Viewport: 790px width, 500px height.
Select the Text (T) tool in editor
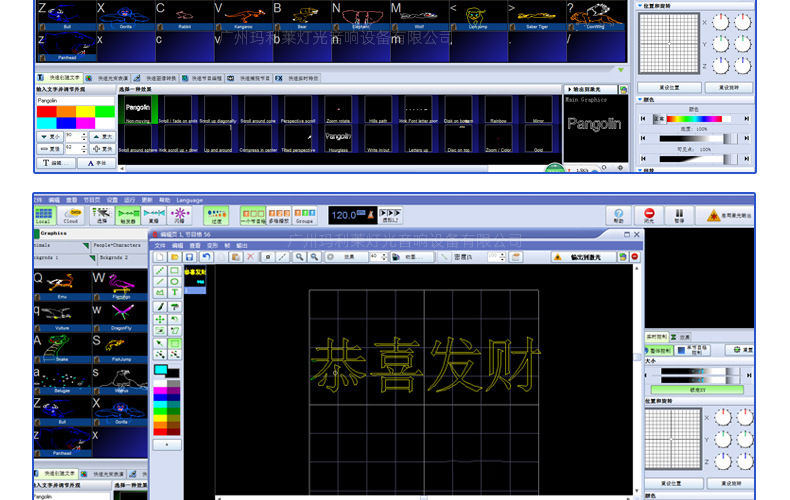(x=174, y=292)
